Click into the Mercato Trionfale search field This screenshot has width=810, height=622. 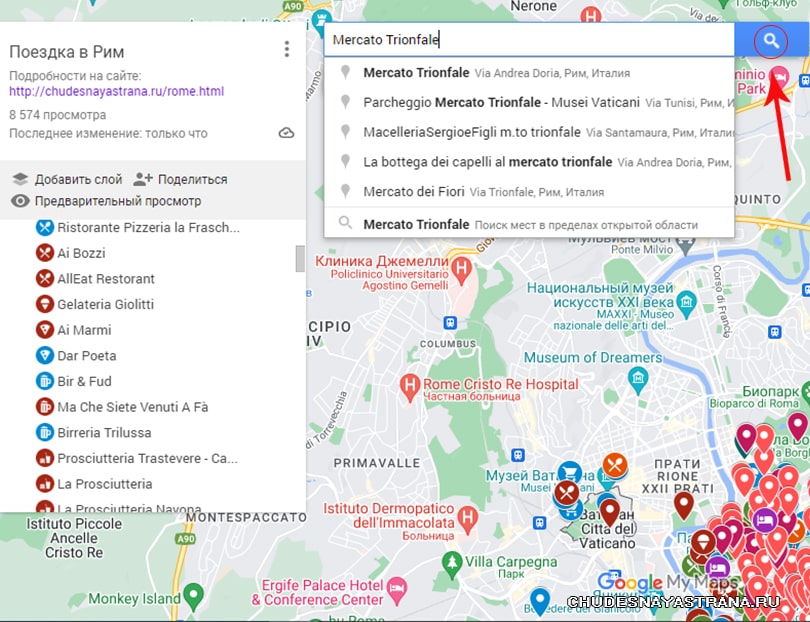529,40
